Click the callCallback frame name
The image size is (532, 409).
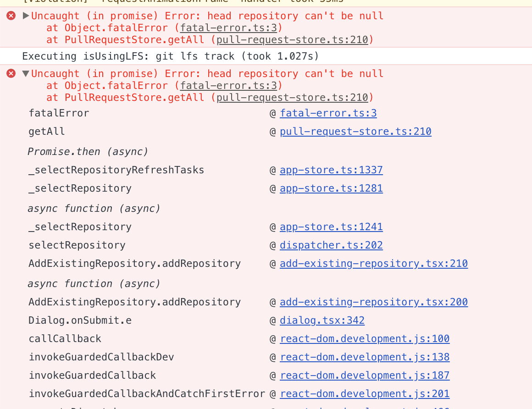click(x=65, y=338)
